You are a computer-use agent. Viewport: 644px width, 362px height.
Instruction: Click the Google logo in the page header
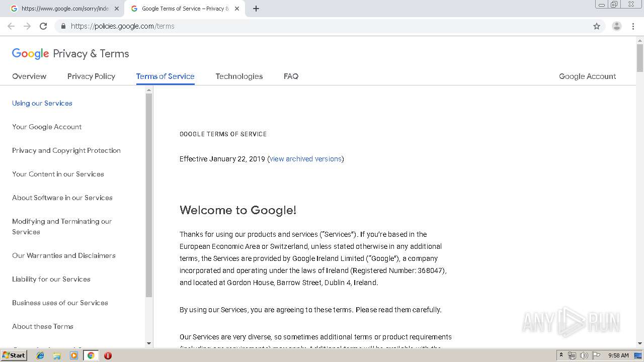pyautogui.click(x=31, y=54)
